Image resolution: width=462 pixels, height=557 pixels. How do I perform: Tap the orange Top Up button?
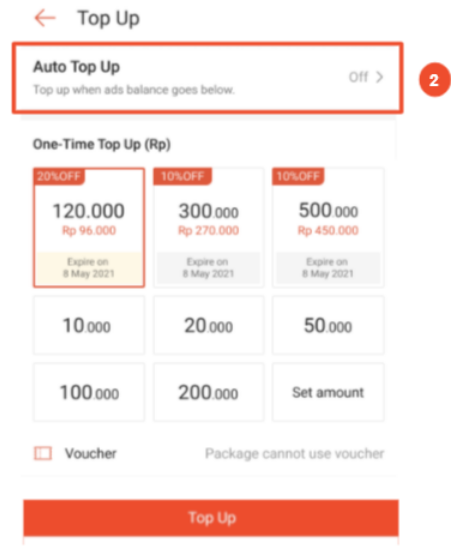pos(211,518)
